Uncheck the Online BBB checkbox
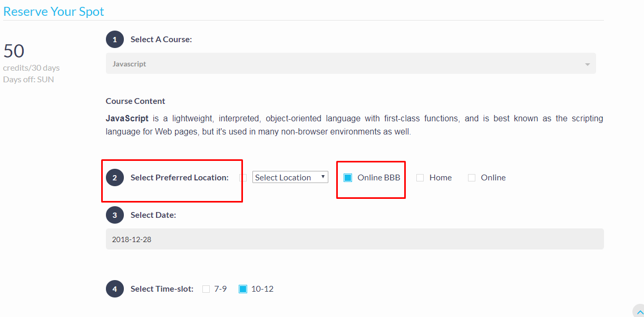Viewport: 644px width, 317px height. (x=348, y=178)
